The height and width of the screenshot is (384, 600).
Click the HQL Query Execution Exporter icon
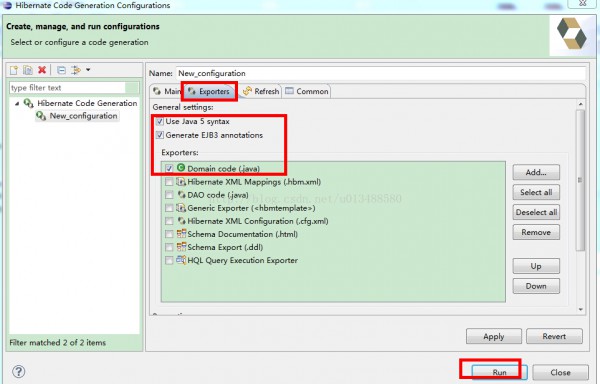tap(181, 260)
